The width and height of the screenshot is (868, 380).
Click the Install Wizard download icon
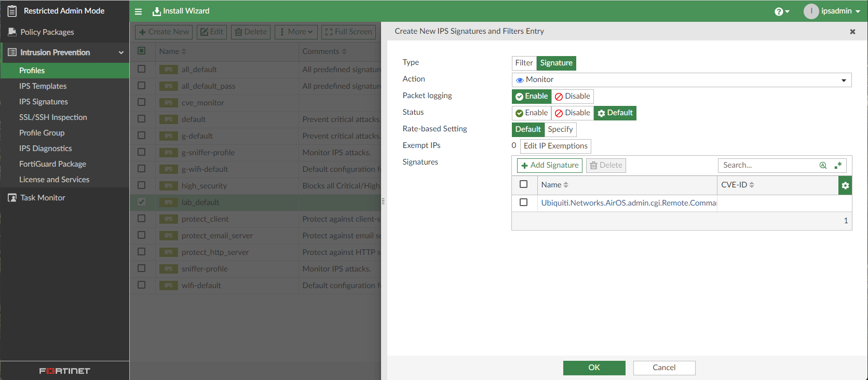[x=156, y=11]
